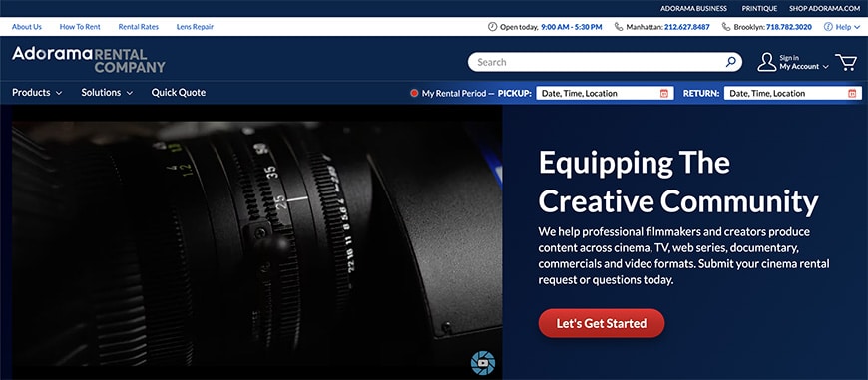Viewport: 868px width, 380px height.
Task: Open the My Account dropdown
Action: 804,67
